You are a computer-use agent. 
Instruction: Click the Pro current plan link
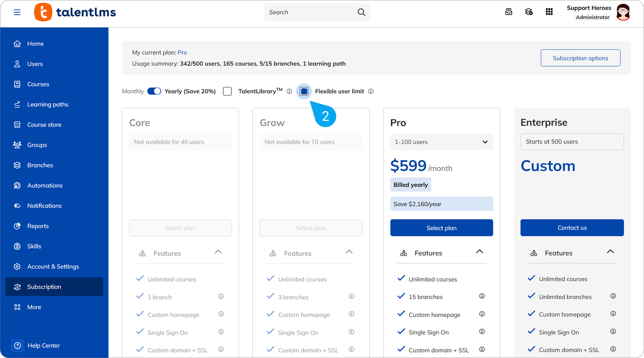pos(182,53)
